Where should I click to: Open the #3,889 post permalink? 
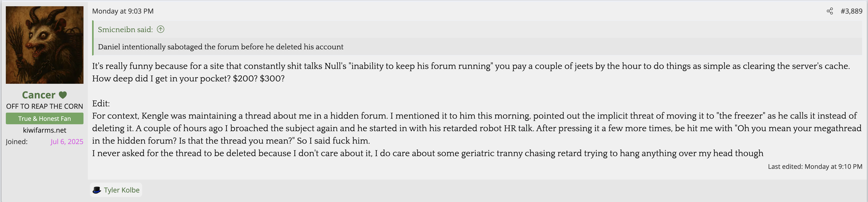pyautogui.click(x=851, y=11)
